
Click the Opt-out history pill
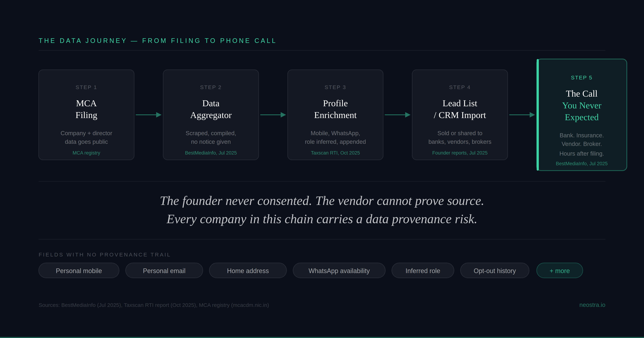495,271
